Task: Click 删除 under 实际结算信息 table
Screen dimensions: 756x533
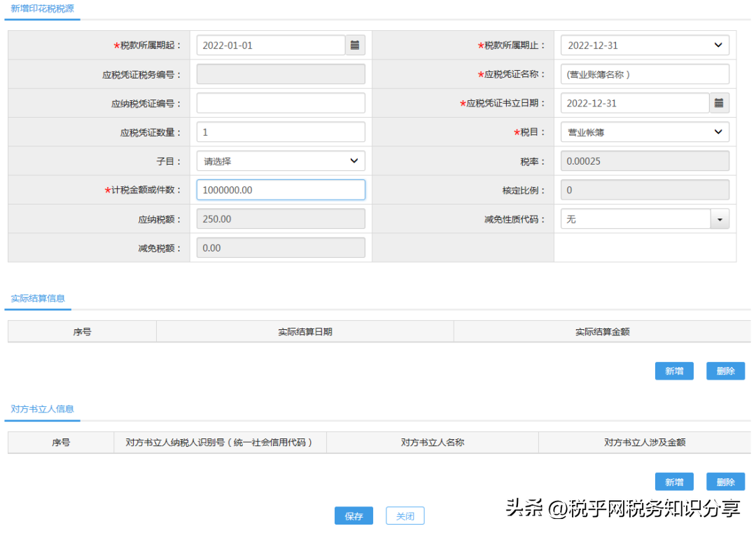Action: pos(725,371)
